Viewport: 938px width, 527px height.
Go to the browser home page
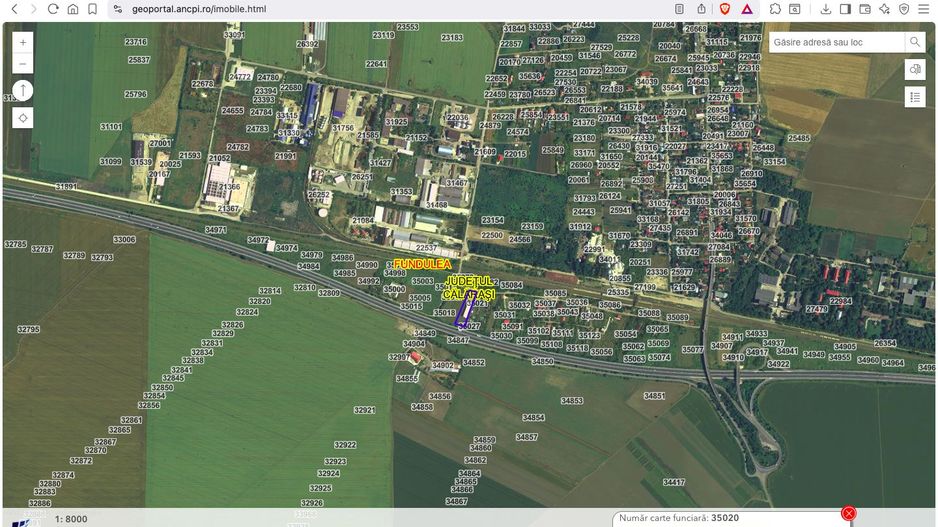coord(73,9)
